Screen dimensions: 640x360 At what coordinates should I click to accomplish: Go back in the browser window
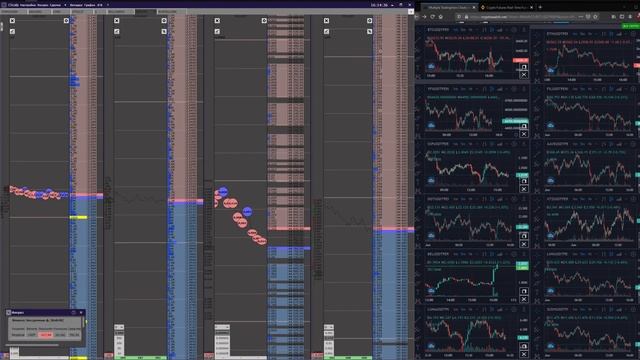tap(417, 17)
